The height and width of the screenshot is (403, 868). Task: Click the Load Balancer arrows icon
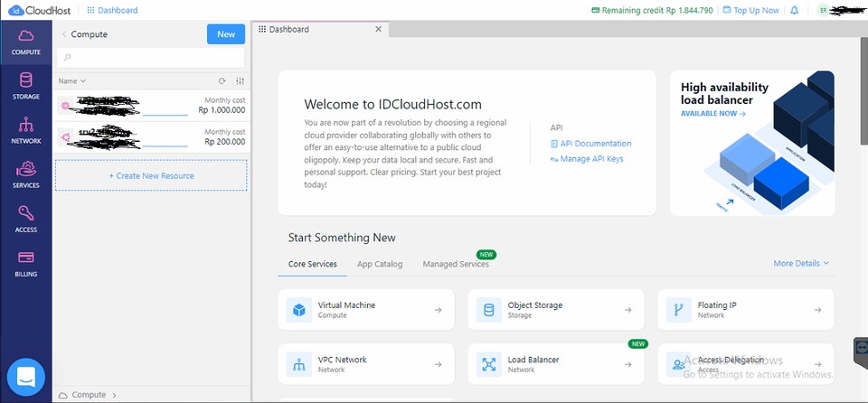coord(489,364)
